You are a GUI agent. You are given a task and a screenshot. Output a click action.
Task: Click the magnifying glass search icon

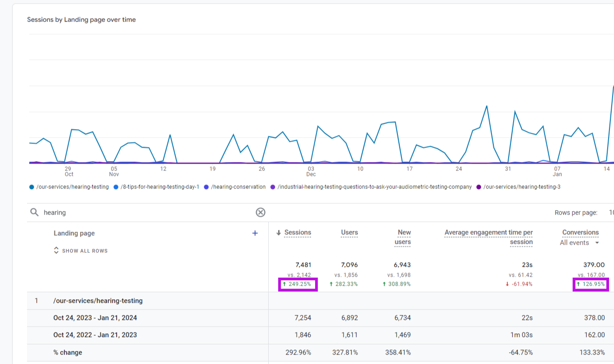(x=35, y=212)
